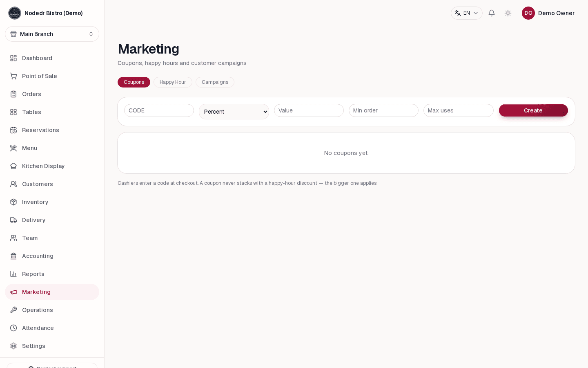Viewport: 588px width, 368px height.
Task: Expand the Main Branch selector
Action: pos(52,34)
